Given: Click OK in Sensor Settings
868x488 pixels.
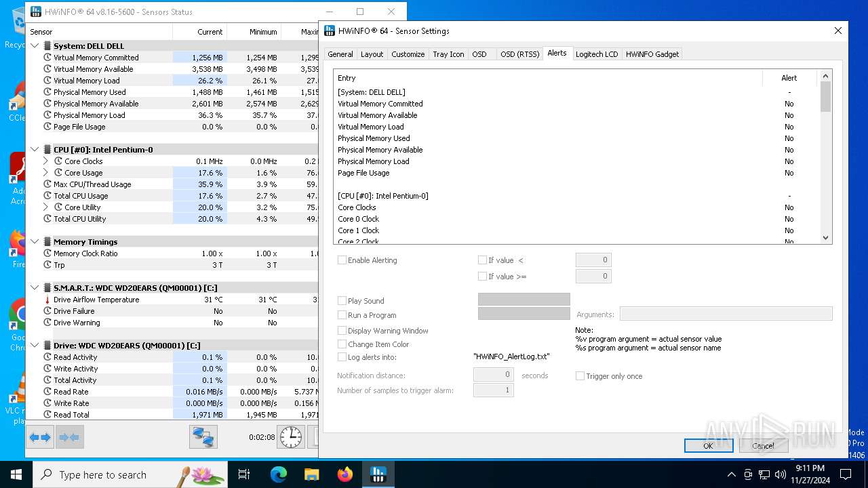Looking at the screenshot, I should tap(709, 445).
